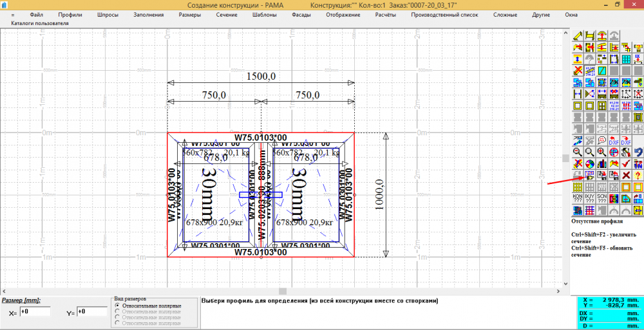Open the Производственный список menu
The height and width of the screenshot is (330, 644).
coord(444,15)
